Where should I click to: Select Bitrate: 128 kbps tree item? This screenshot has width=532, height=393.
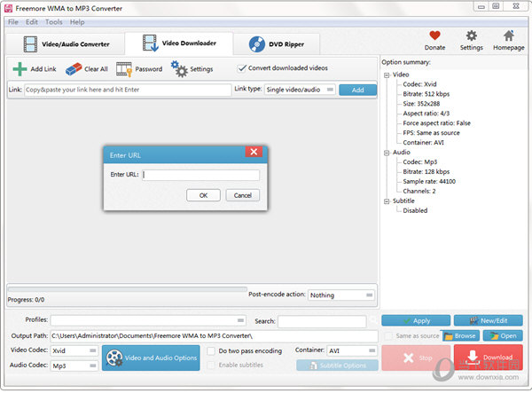pyautogui.click(x=426, y=172)
